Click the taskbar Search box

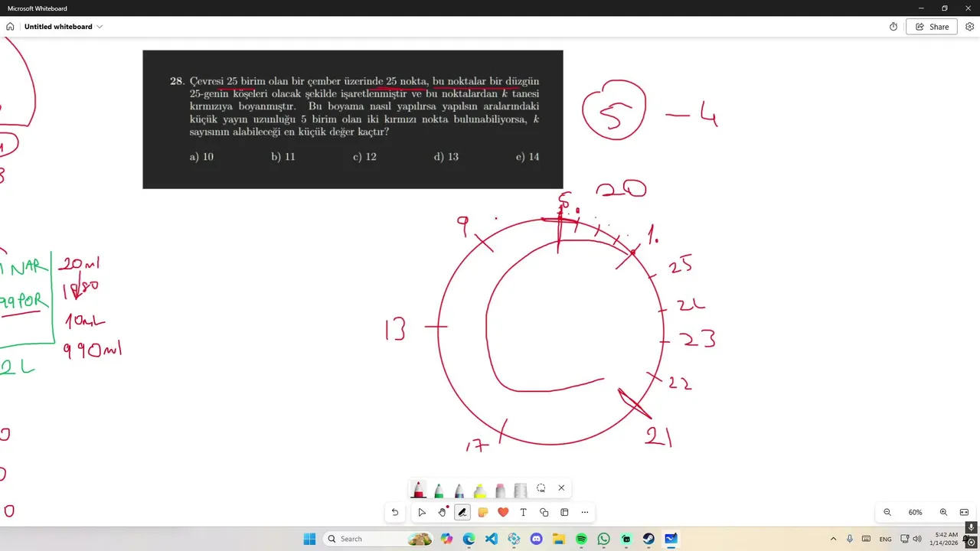coord(379,539)
